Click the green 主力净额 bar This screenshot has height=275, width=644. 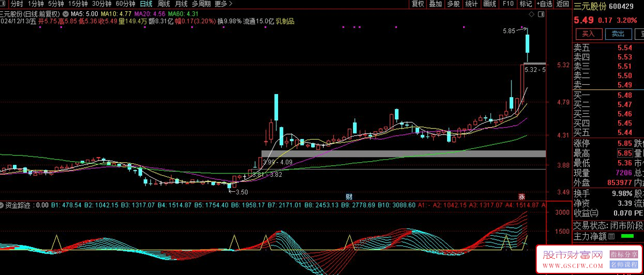click(x=627, y=235)
